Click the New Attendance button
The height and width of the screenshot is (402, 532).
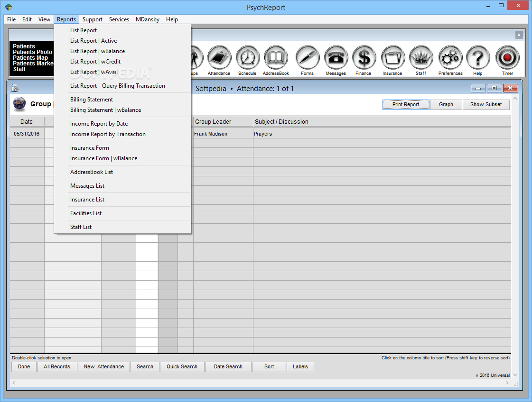104,367
